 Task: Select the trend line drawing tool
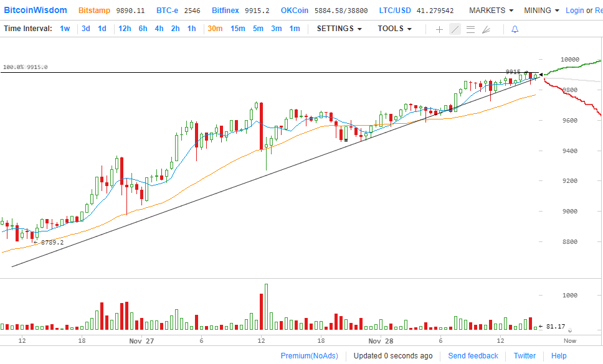pos(455,29)
